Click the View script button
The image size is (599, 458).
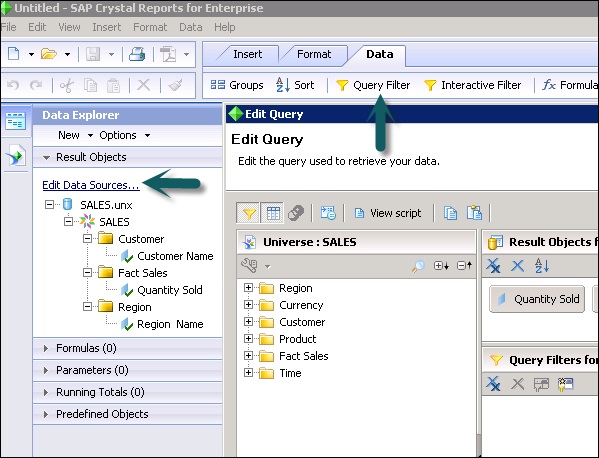pyautogui.click(x=388, y=213)
